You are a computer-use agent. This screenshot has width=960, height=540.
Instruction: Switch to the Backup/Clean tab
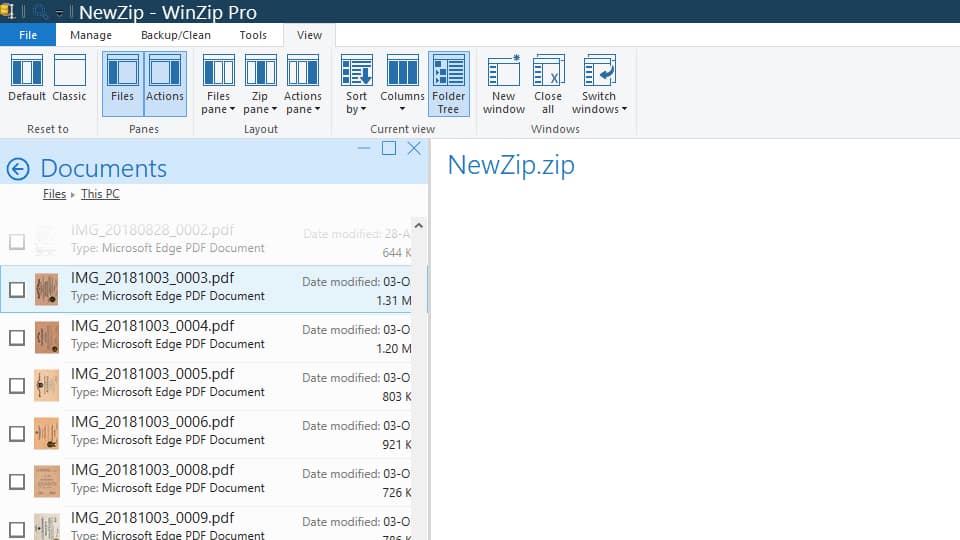(176, 35)
